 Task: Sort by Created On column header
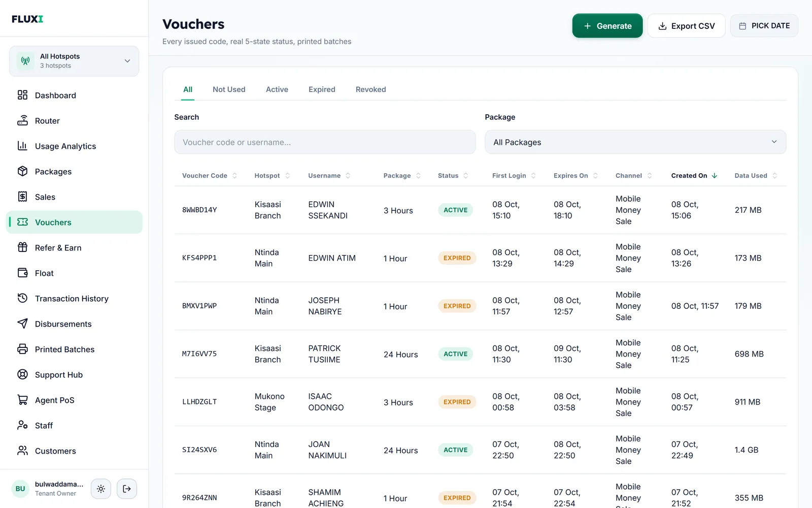(694, 176)
